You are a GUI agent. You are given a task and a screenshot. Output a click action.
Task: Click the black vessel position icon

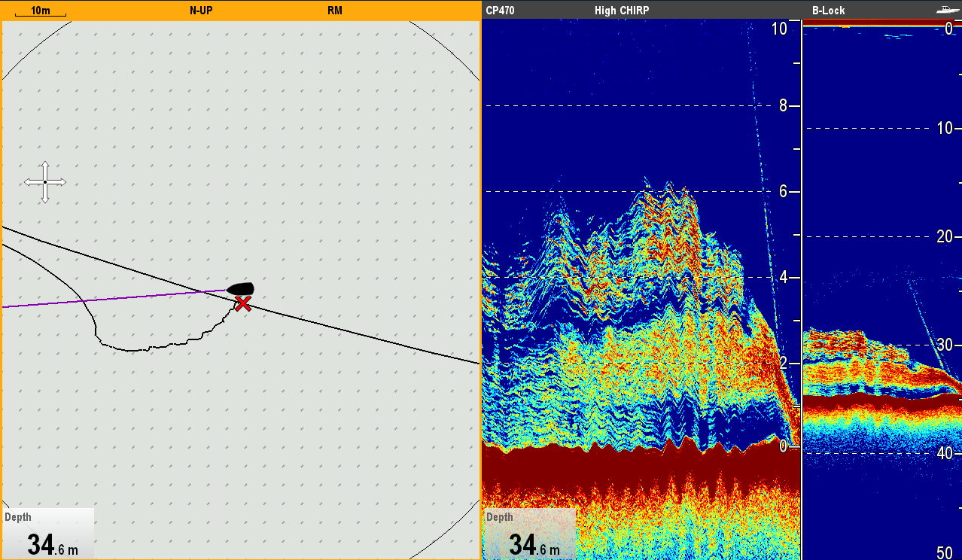pyautogui.click(x=241, y=289)
